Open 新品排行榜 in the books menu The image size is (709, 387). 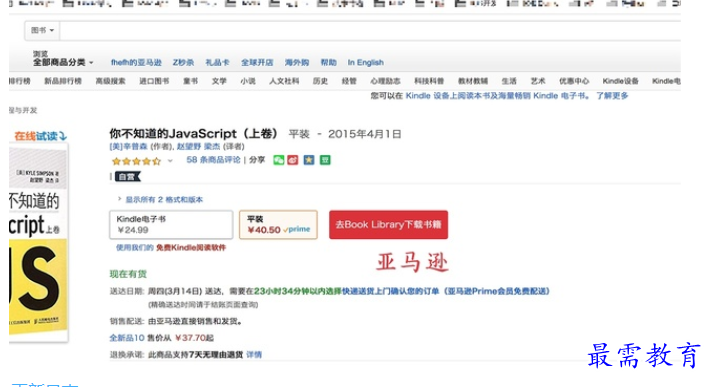click(63, 81)
